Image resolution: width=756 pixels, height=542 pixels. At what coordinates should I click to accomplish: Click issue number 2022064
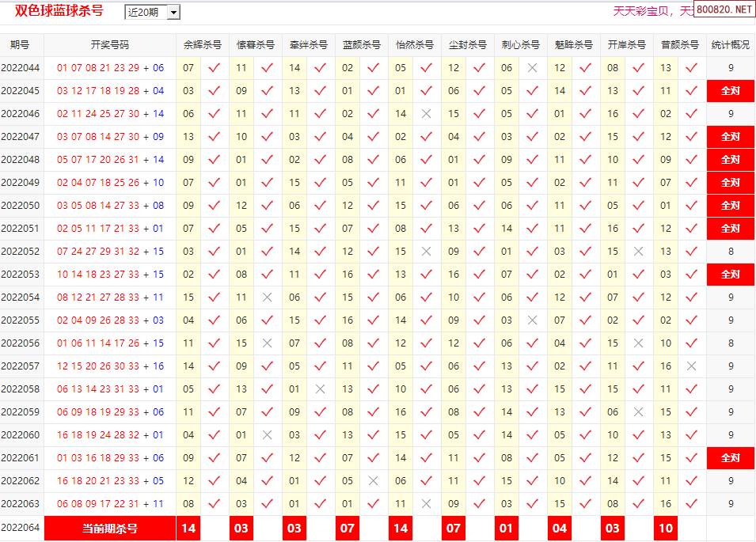click(x=21, y=528)
